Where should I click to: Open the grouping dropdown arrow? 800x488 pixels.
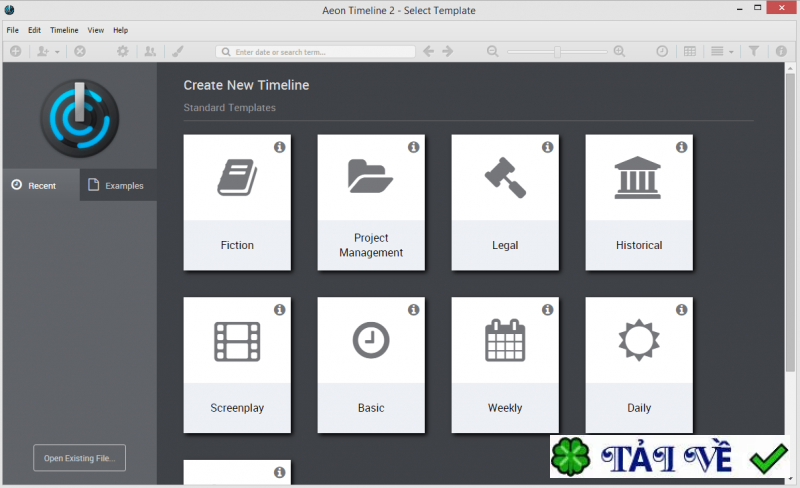point(731,52)
